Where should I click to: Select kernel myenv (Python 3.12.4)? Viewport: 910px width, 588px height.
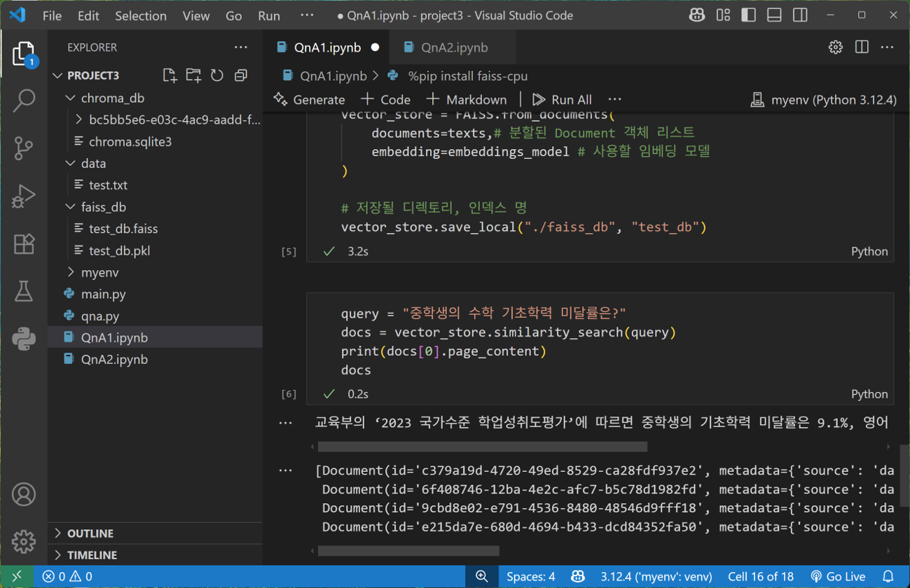[823, 99]
